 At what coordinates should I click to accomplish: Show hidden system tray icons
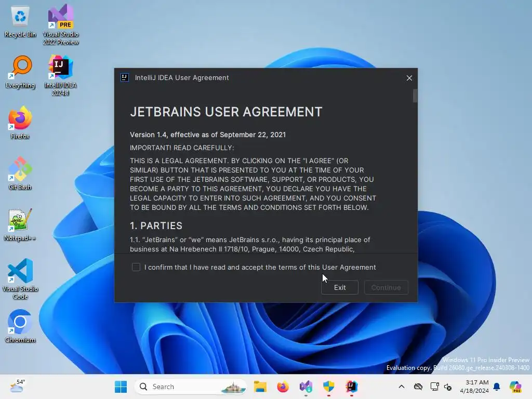402,387
